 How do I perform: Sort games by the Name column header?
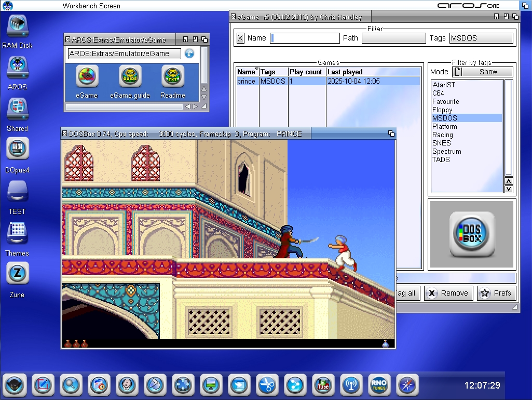coord(247,72)
